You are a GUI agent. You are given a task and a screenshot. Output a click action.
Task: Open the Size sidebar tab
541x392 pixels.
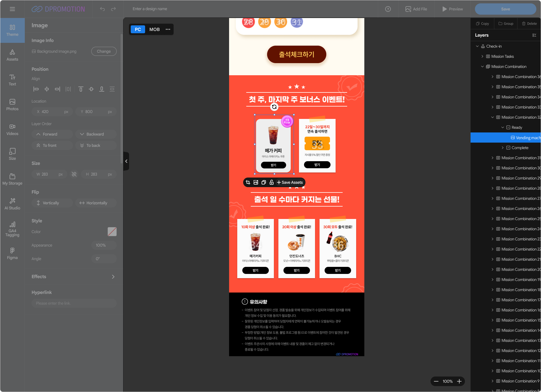pos(12,154)
